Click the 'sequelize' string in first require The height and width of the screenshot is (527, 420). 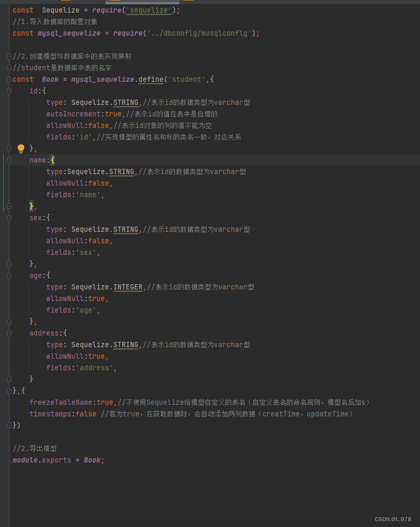click(x=149, y=10)
